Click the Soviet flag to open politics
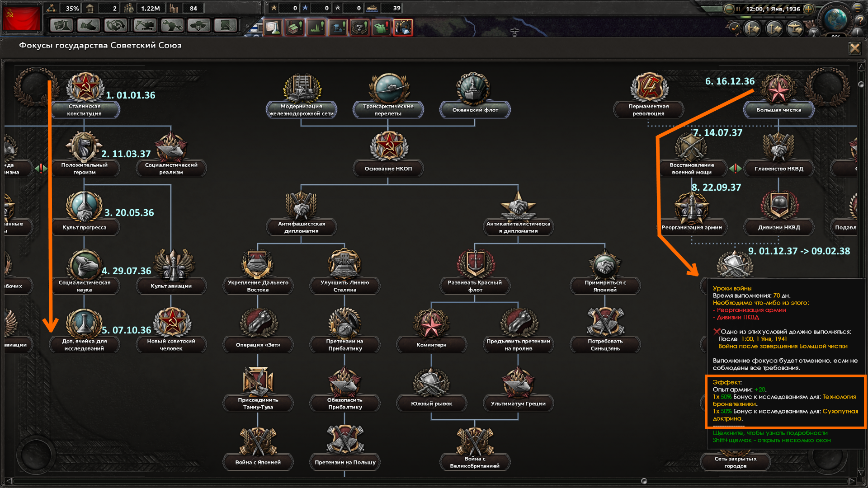Screen dimensions: 868x488 pyautogui.click(x=22, y=18)
